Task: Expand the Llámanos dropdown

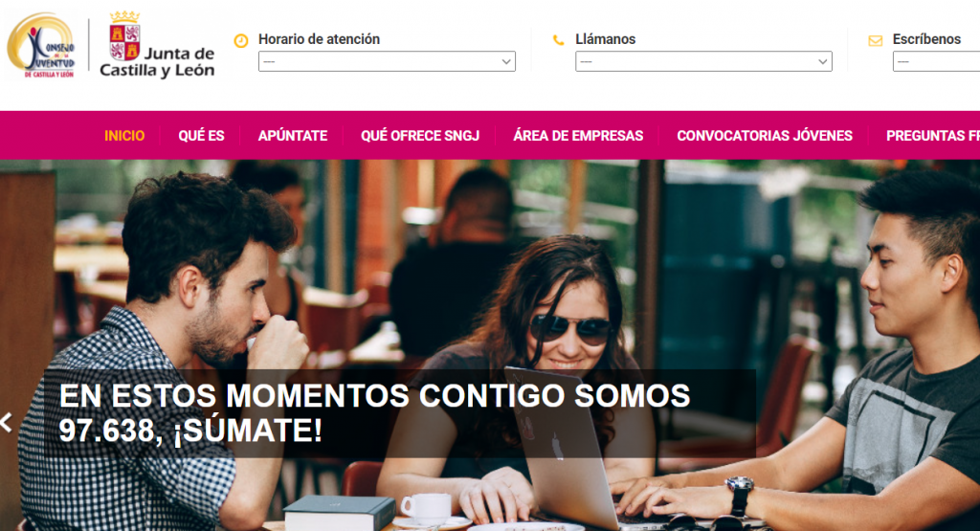Action: click(703, 61)
